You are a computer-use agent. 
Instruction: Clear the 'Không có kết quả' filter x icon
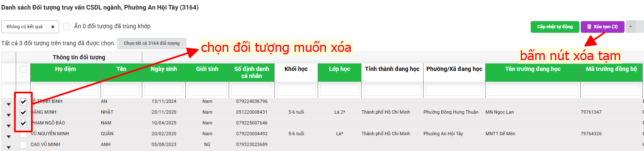tap(53, 27)
